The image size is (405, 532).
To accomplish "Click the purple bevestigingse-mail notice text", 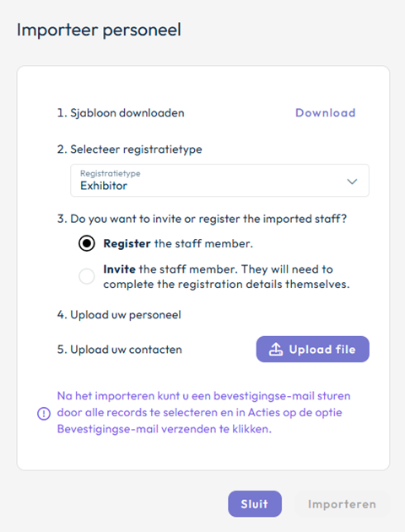I will [203, 413].
